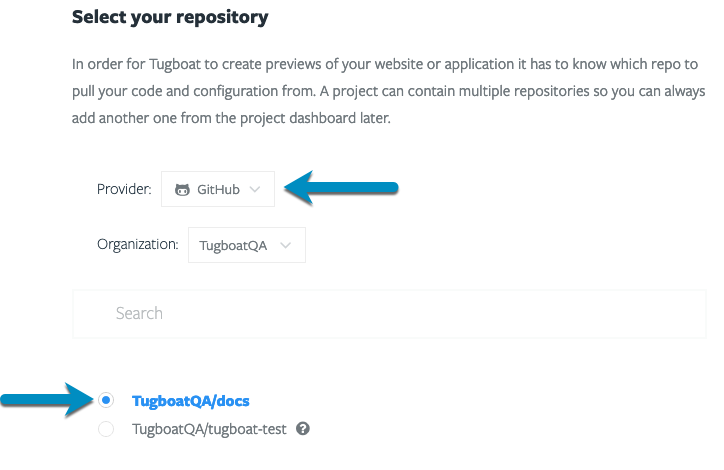The height and width of the screenshot is (470, 724).
Task: Click the filled blue dot of the selected repo
Action: click(106, 400)
